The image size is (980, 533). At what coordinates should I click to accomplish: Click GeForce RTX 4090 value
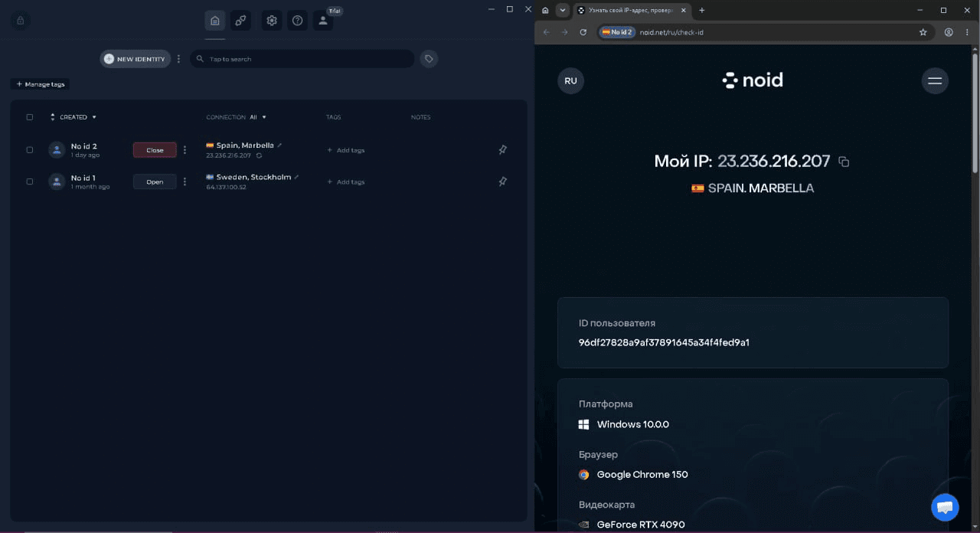641,525
